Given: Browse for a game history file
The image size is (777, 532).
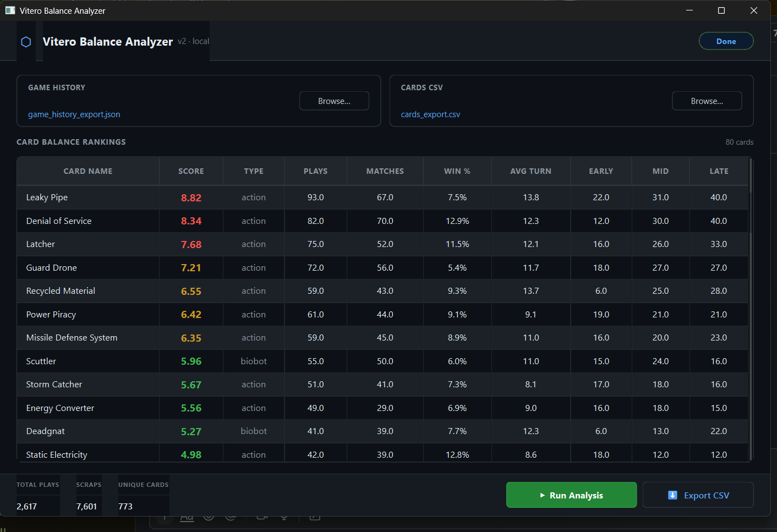Looking at the screenshot, I should [334, 101].
